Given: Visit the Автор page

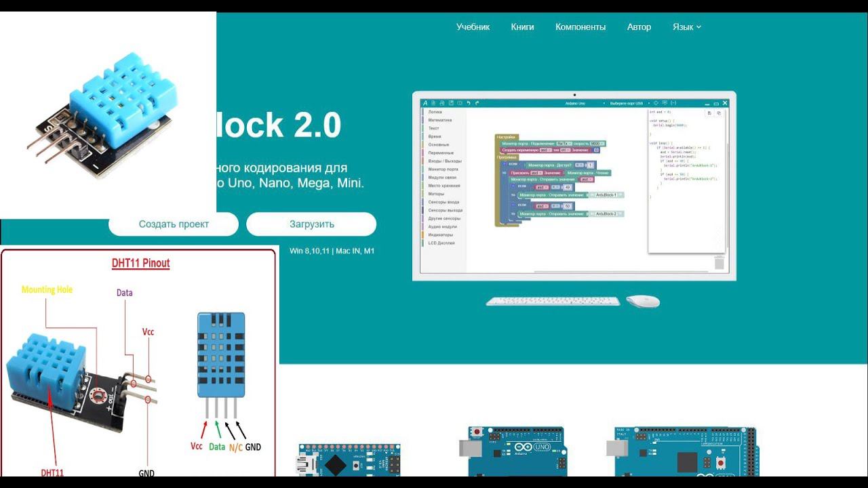Looking at the screenshot, I should click(x=639, y=27).
